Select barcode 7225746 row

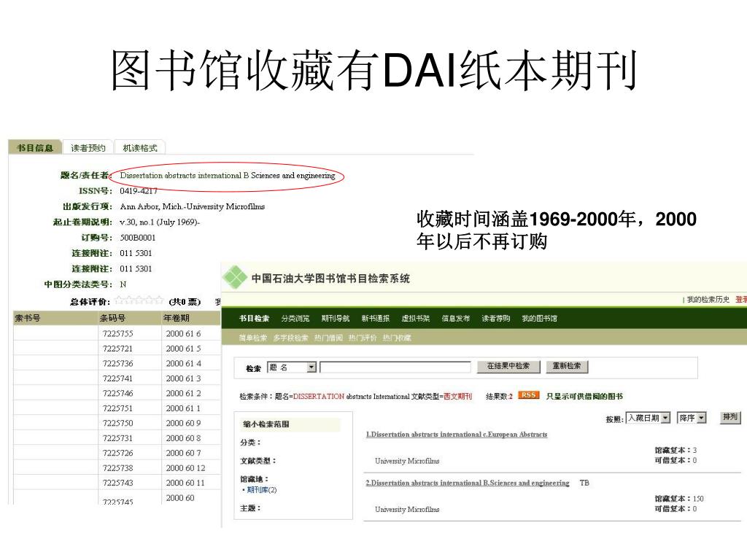tap(117, 393)
